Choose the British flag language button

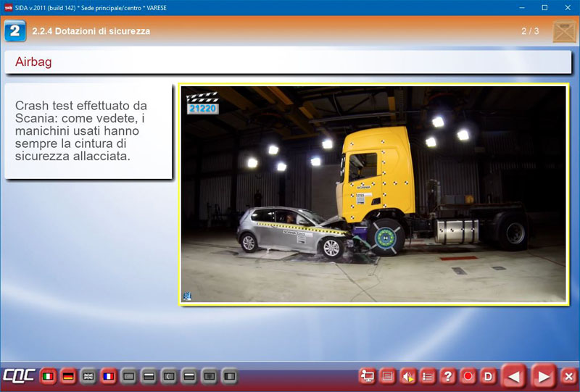pos(88,376)
